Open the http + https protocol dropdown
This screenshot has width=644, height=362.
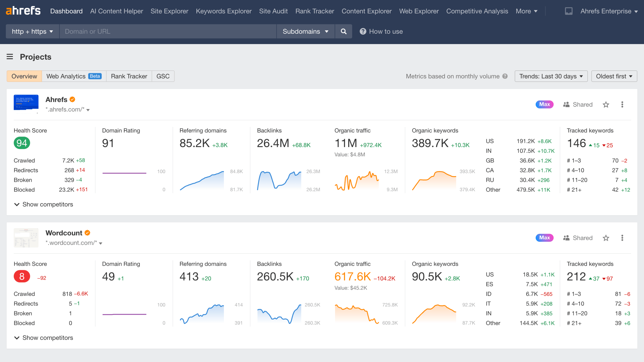pos(32,31)
